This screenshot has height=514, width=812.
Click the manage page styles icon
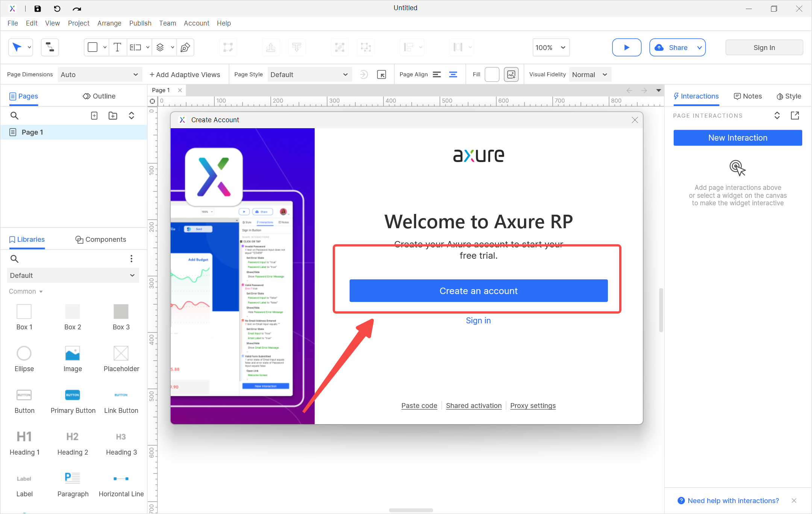click(x=382, y=74)
